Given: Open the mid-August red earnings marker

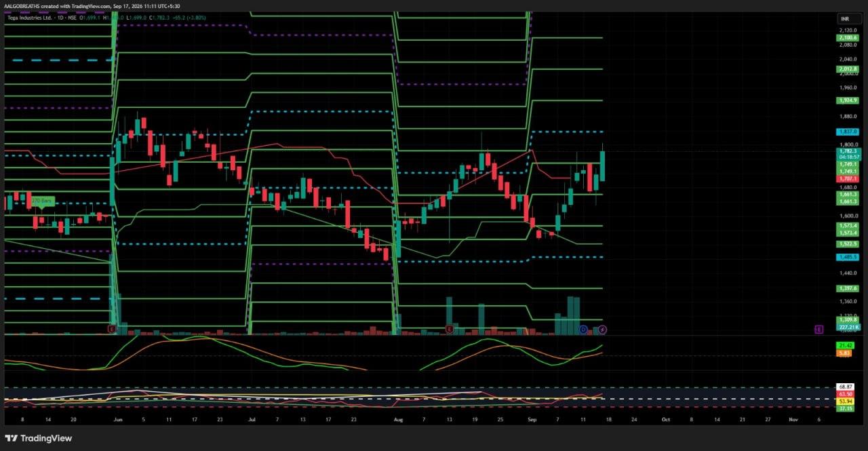Looking at the screenshot, I should point(450,329).
